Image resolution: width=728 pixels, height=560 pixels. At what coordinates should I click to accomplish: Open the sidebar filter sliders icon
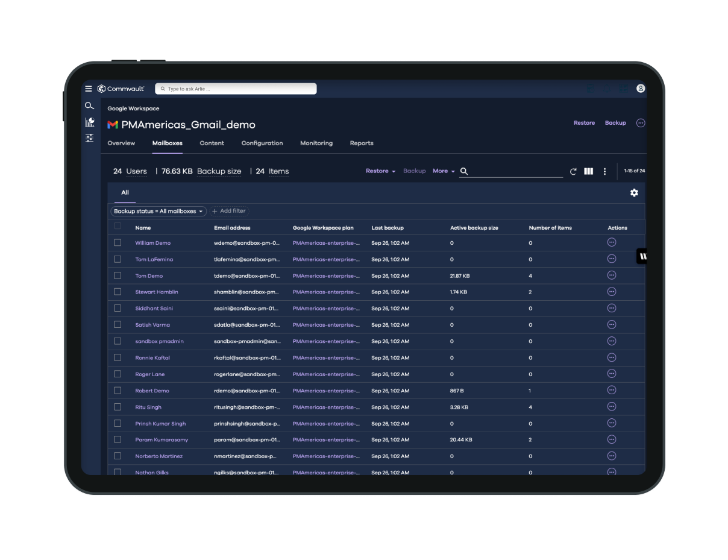coord(89,138)
